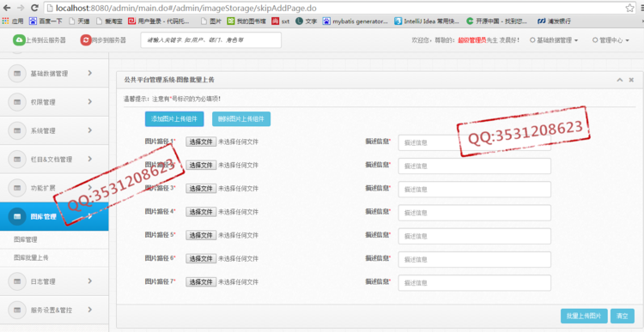Click the browser forward arrow
This screenshot has width=644, height=332.
click(21, 8)
